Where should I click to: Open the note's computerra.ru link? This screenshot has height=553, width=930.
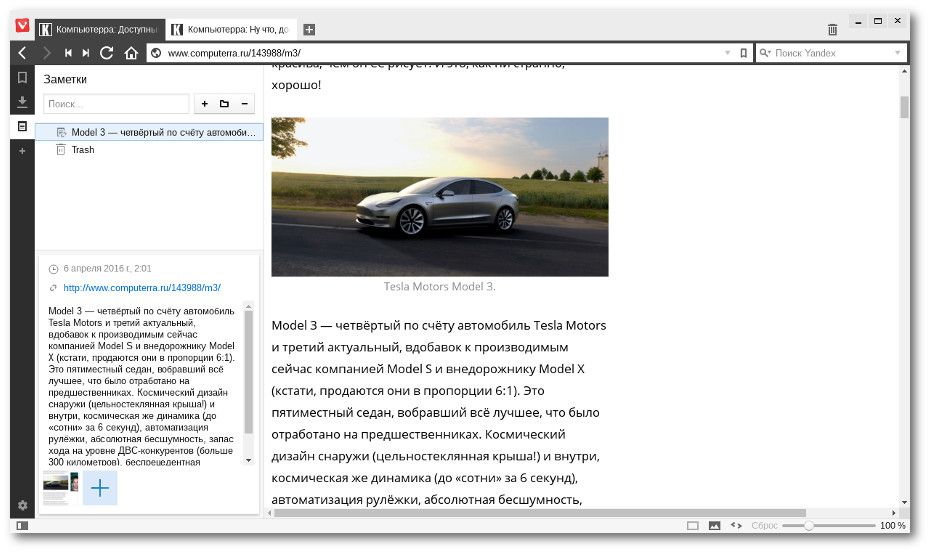coord(142,288)
